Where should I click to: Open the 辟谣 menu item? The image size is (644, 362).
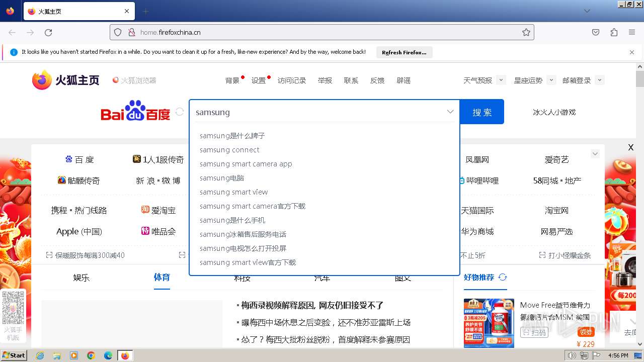[404, 80]
